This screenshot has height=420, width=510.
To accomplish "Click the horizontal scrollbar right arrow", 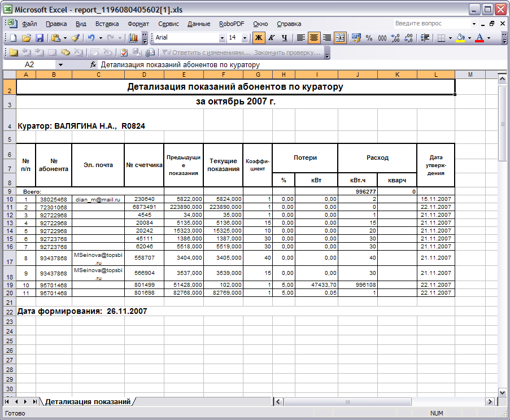I will point(490,402).
